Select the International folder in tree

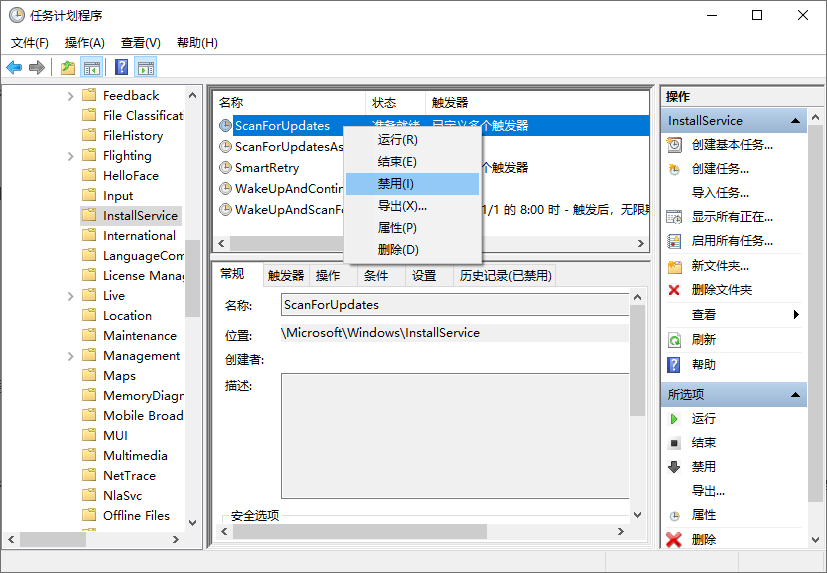139,236
